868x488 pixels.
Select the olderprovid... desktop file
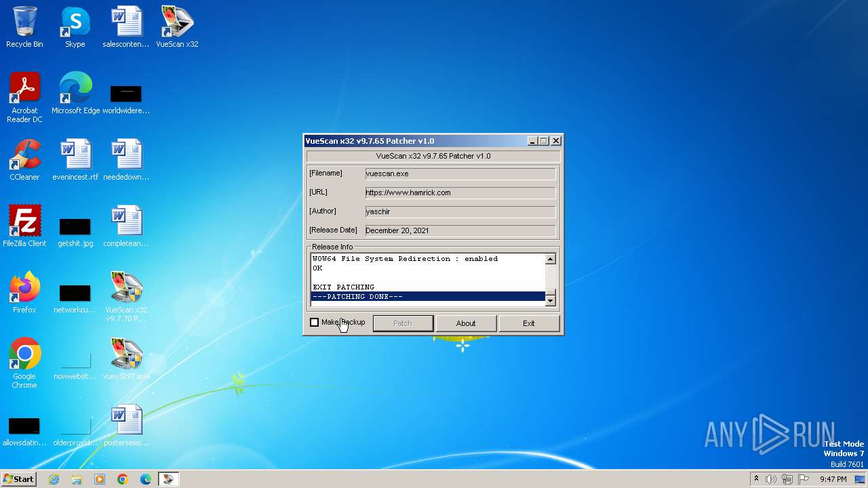pyautogui.click(x=75, y=431)
